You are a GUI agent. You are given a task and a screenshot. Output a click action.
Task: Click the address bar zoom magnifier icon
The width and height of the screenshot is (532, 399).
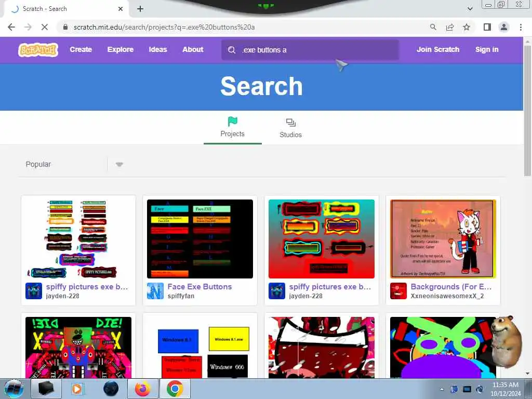click(433, 27)
